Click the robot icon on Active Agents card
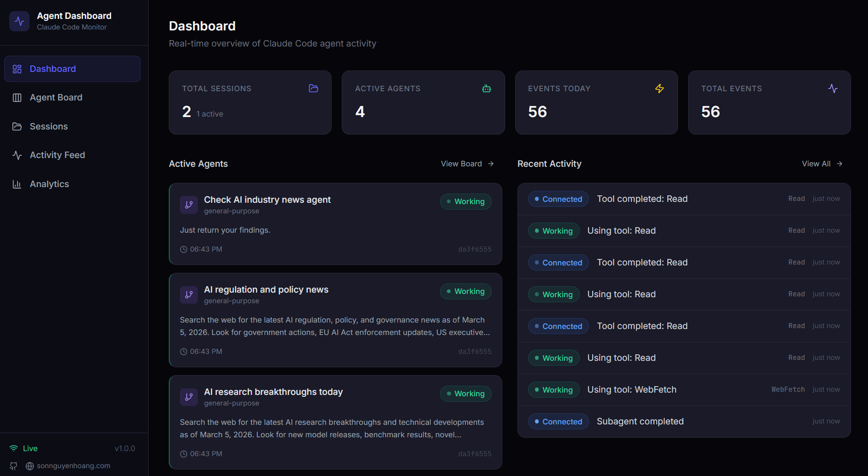868x476 pixels. [487, 88]
